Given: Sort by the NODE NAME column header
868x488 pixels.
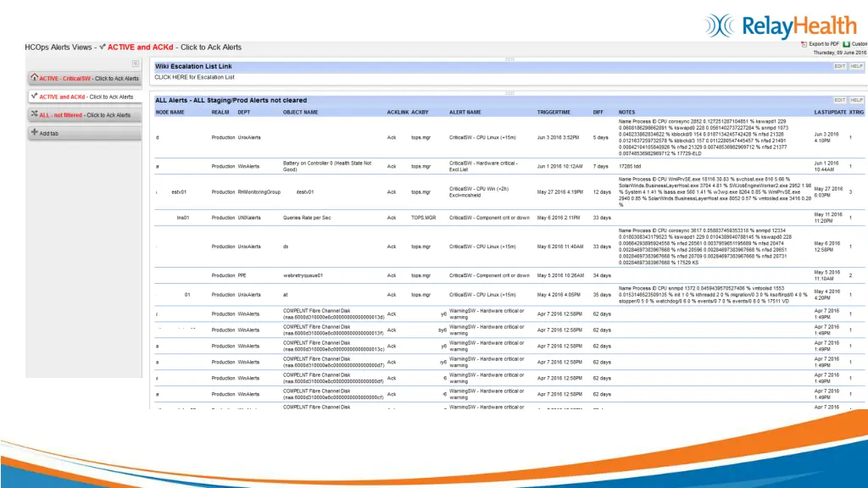Looking at the screenshot, I should [x=170, y=113].
